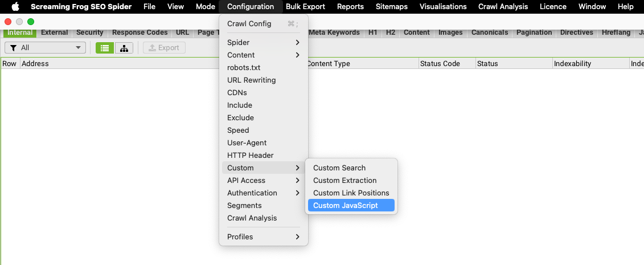Viewport: 644px width, 265px height.
Task: Switch to the Security tab
Action: tap(89, 32)
